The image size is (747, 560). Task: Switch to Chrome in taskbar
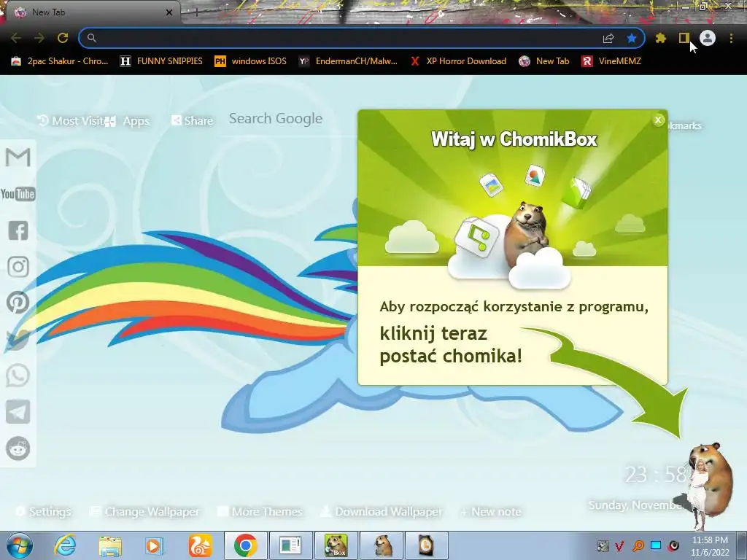point(246,545)
